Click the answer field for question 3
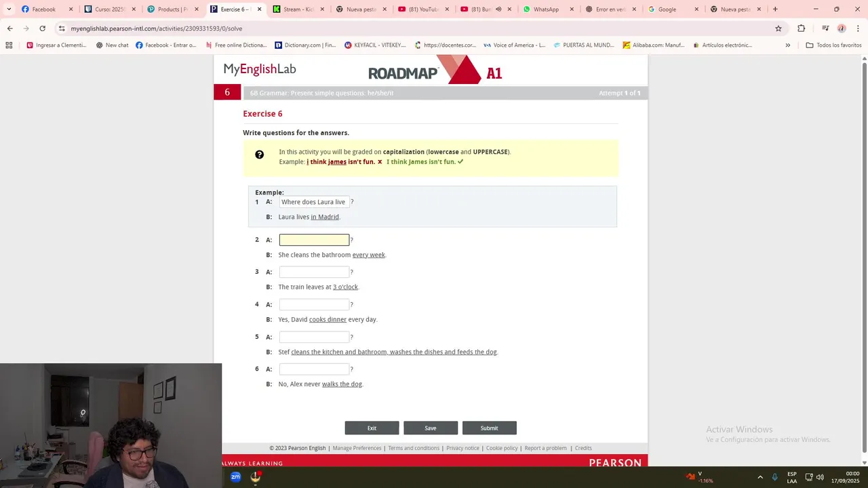This screenshot has width=868, height=488. point(314,272)
